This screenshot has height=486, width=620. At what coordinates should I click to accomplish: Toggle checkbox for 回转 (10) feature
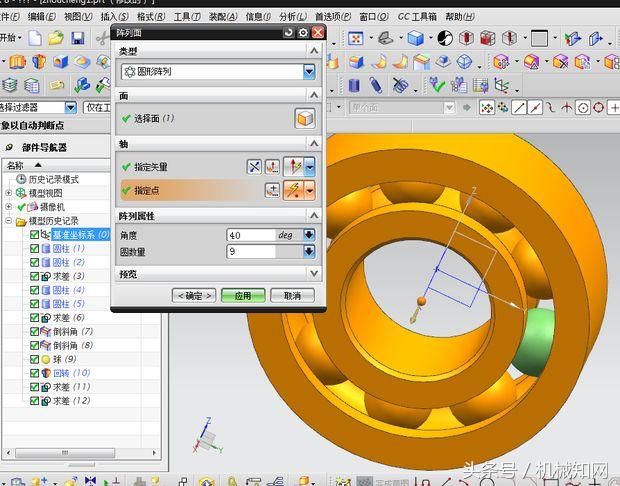pos(34,373)
